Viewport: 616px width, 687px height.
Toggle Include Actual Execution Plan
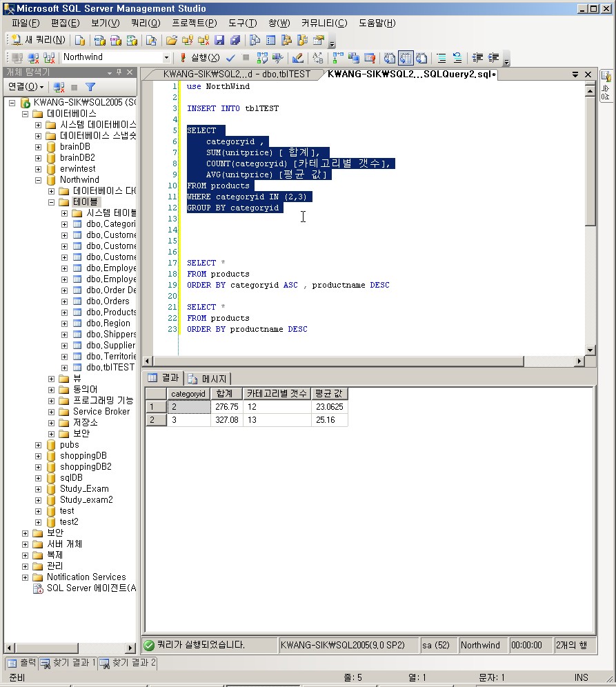[x=338, y=57]
